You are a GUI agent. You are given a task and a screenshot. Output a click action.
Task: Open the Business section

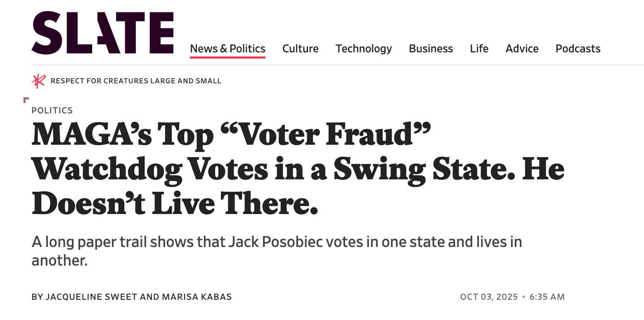(x=431, y=49)
